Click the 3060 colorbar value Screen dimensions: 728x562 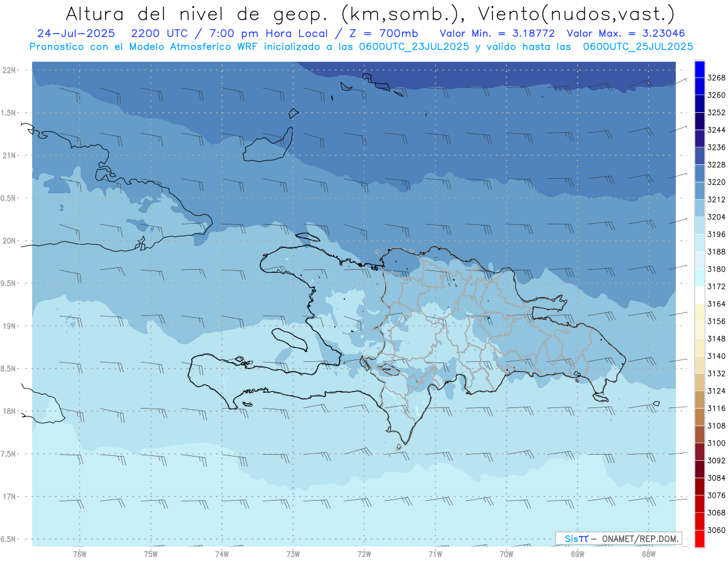pos(716,530)
